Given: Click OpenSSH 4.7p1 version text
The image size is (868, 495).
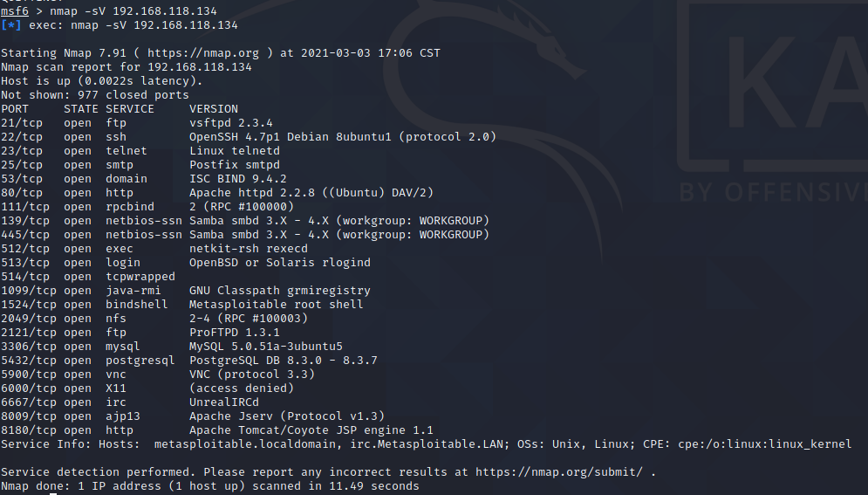Looking at the screenshot, I should pos(234,137).
